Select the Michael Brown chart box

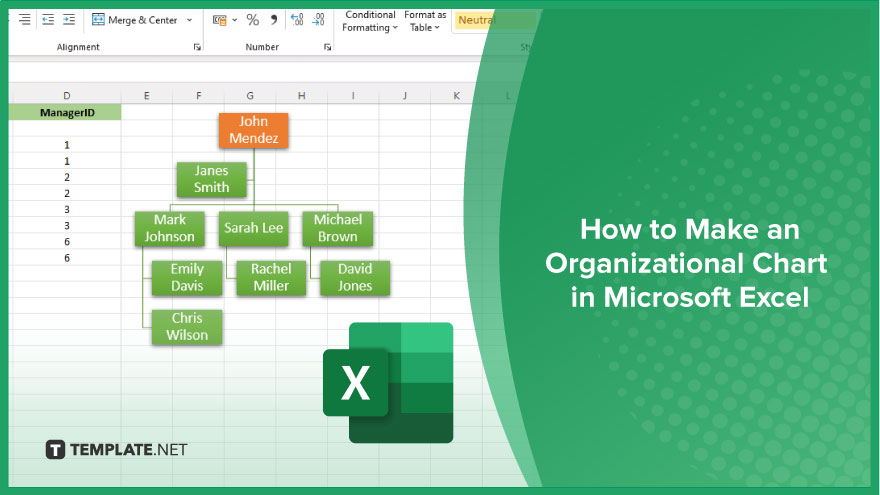[x=338, y=228]
